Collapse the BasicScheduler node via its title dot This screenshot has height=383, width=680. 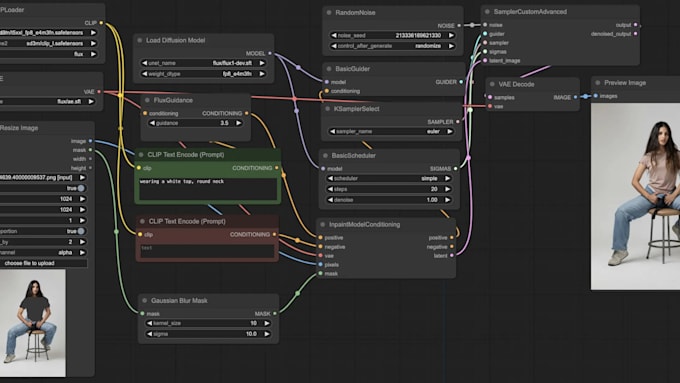pyautogui.click(x=326, y=156)
